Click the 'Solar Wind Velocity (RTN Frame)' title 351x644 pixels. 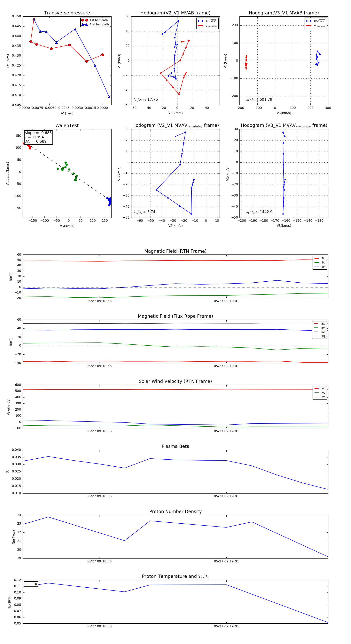click(175, 382)
